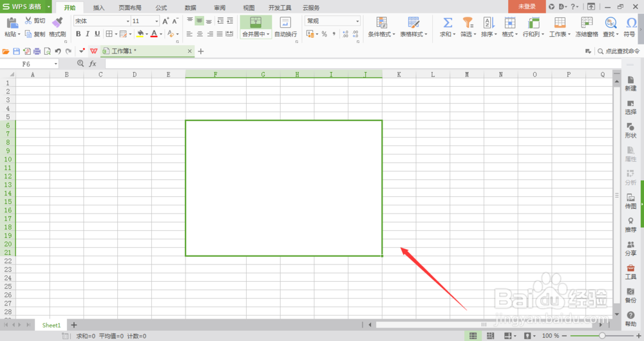This screenshot has height=341, width=644.
Task: Apply percent style
Action: click(325, 34)
